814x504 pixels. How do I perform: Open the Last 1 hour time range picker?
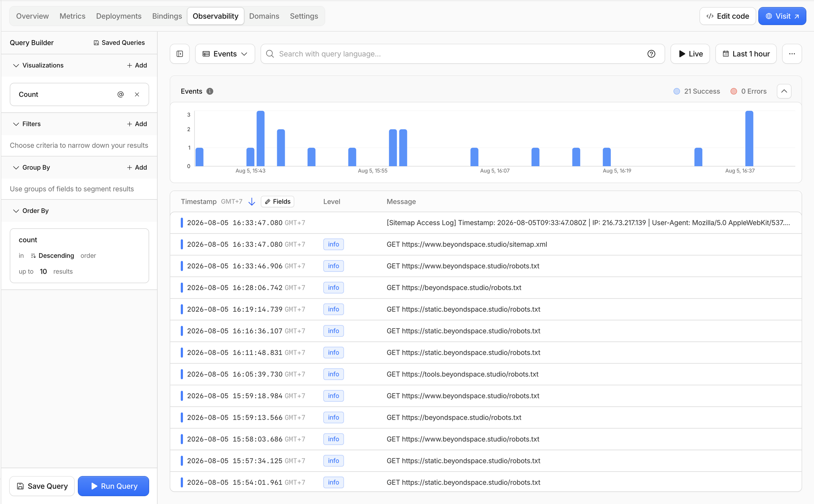746,54
